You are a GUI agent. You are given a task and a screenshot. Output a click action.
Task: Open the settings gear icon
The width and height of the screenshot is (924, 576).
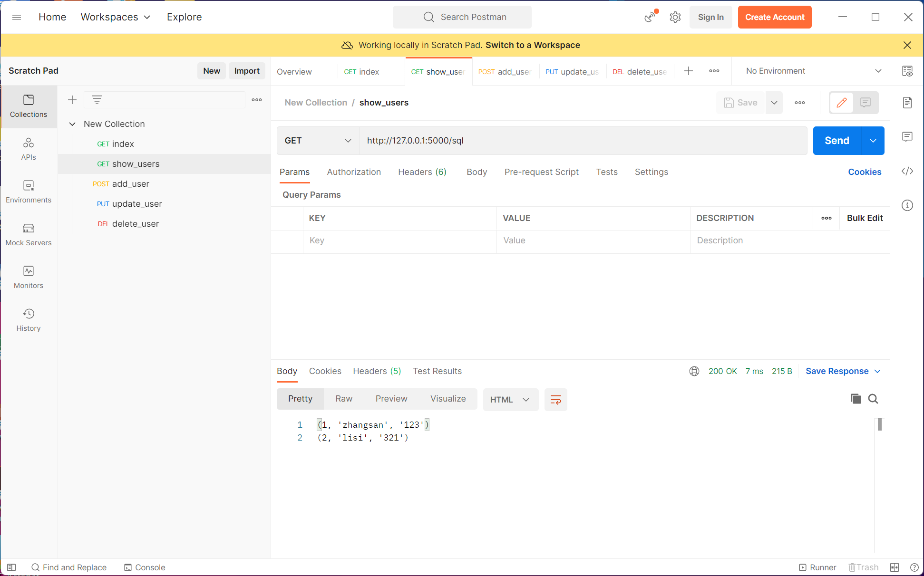pos(675,17)
